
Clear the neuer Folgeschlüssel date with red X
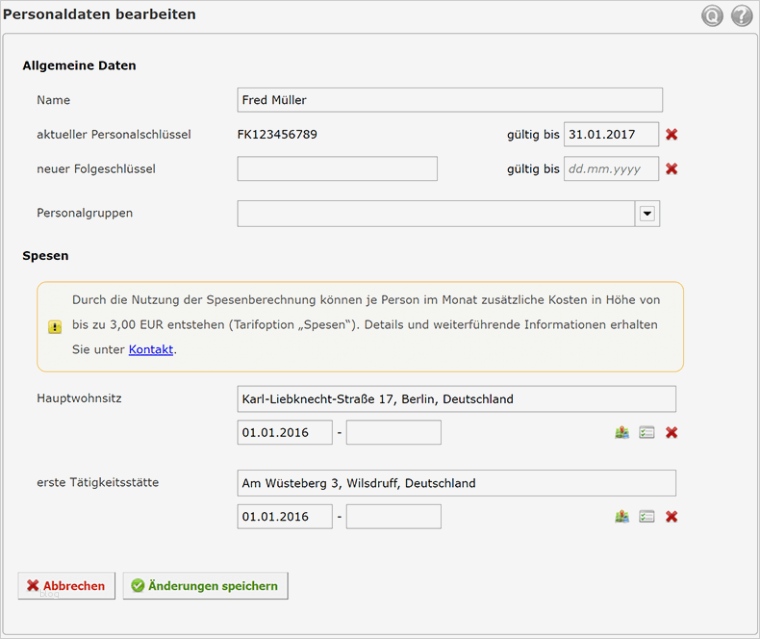pos(672,169)
